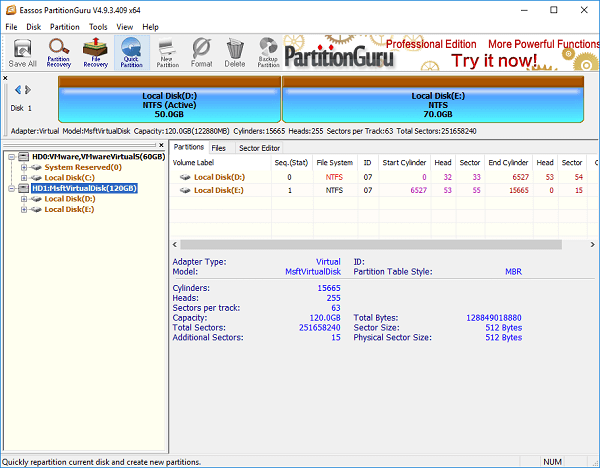Click the System Reserved partition icon in the tree
The image size is (600, 468).
click(36, 167)
